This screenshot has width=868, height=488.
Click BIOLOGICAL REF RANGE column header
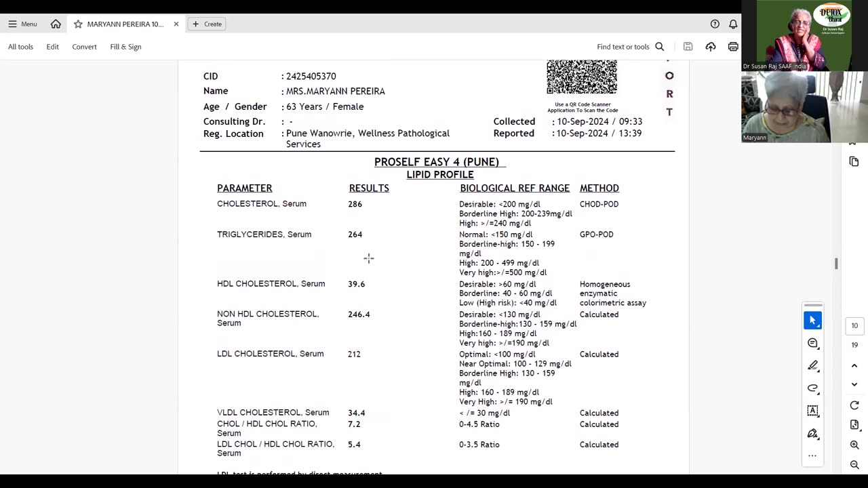pyautogui.click(x=515, y=188)
